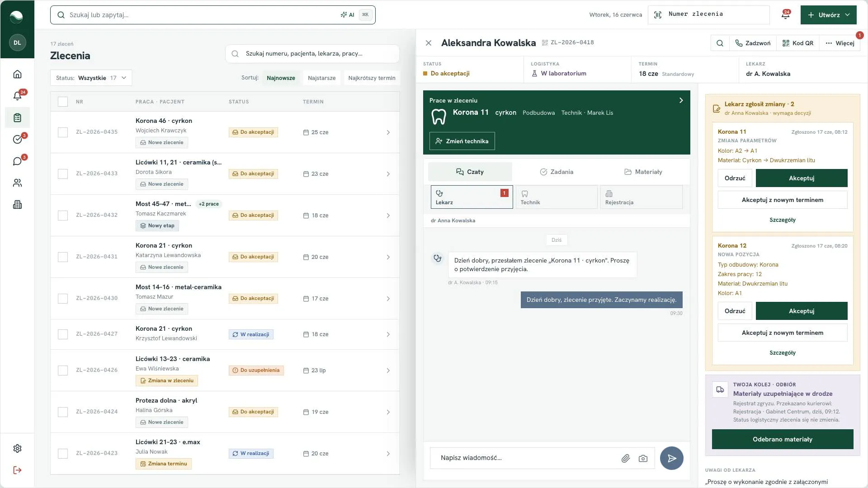Select the Rejestracja chat channel

(x=642, y=197)
